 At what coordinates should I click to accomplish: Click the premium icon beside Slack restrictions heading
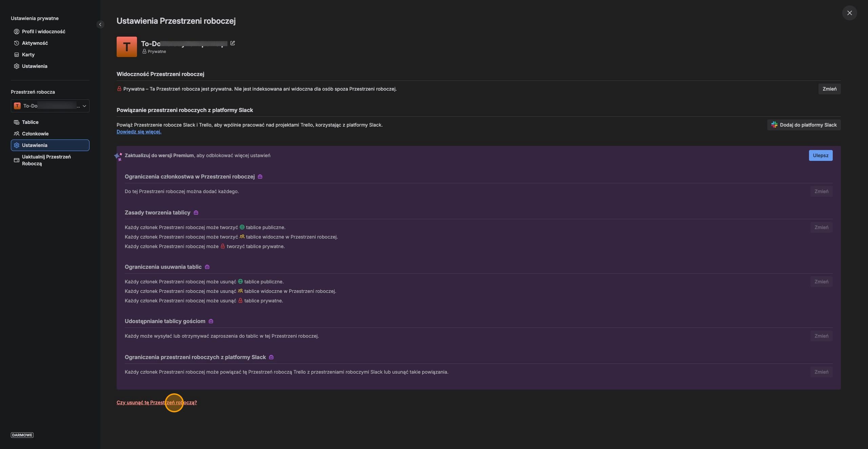click(x=271, y=357)
